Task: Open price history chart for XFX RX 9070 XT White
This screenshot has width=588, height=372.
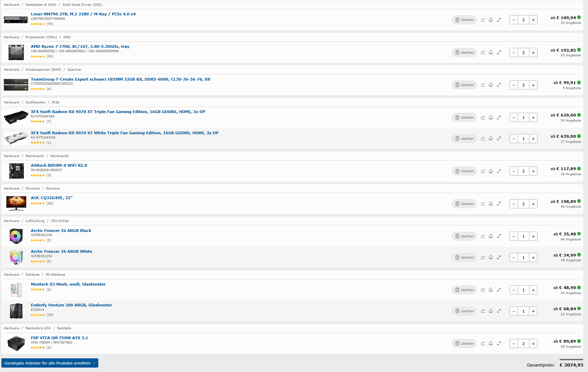Action: click(483, 139)
